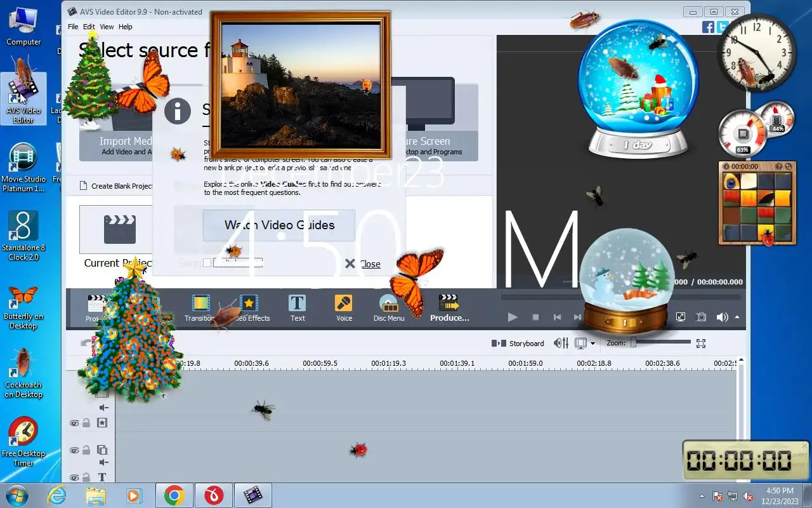
Task: Click the taskbar clock 4:50 PM
Action: [780, 491]
